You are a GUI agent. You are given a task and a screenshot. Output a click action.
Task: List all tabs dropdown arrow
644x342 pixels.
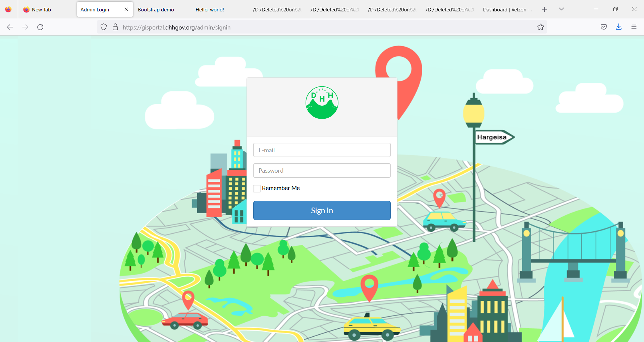tap(561, 9)
